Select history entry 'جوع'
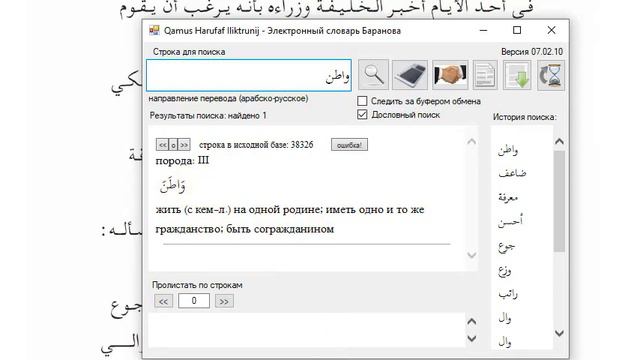640x360 pixels. point(507,246)
